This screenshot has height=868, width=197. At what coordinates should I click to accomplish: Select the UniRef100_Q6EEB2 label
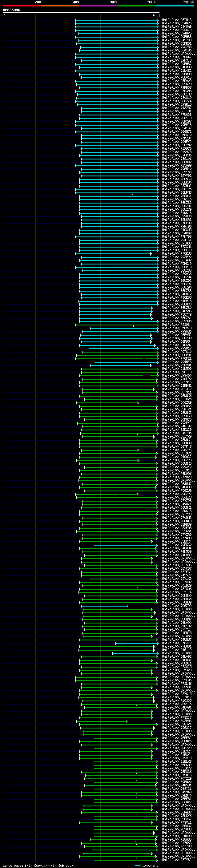[177, 738]
